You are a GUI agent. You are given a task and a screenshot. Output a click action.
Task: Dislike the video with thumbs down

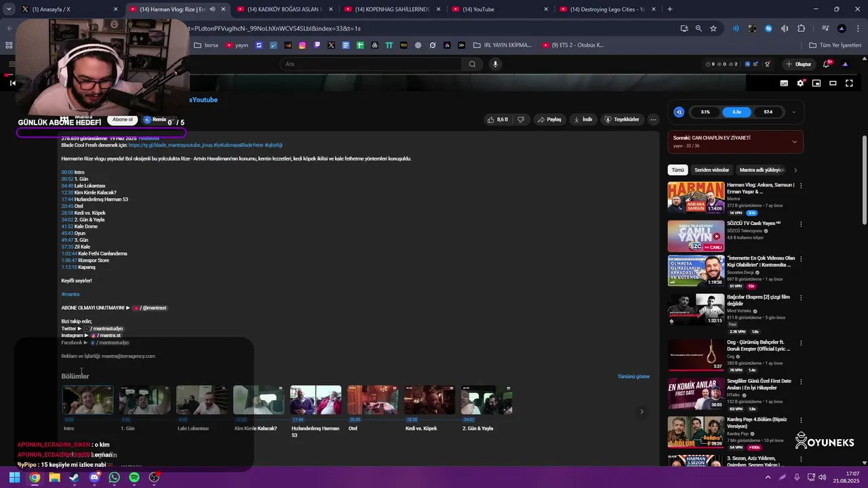(521, 119)
